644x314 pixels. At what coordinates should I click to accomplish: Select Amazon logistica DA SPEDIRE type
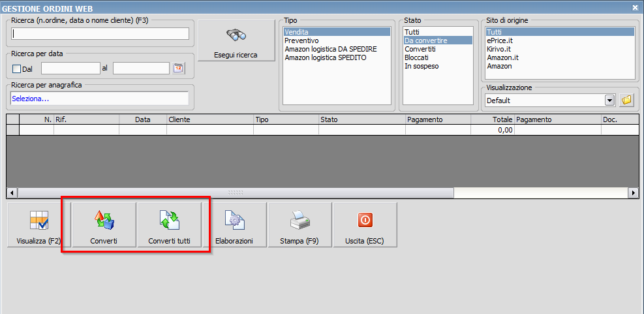tap(337, 49)
